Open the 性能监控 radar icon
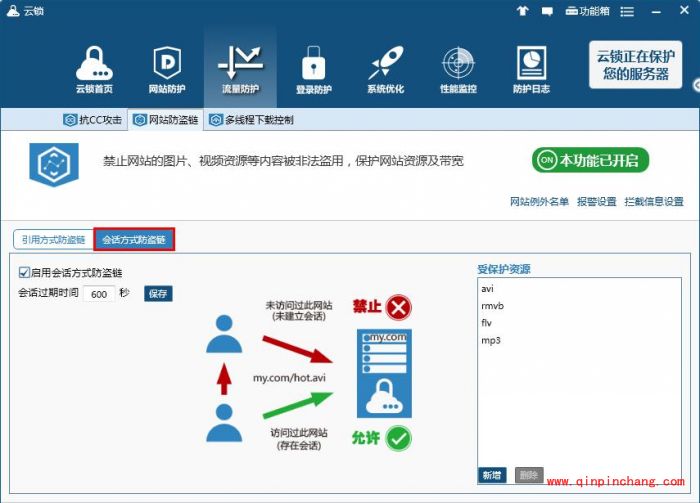 tap(458, 70)
